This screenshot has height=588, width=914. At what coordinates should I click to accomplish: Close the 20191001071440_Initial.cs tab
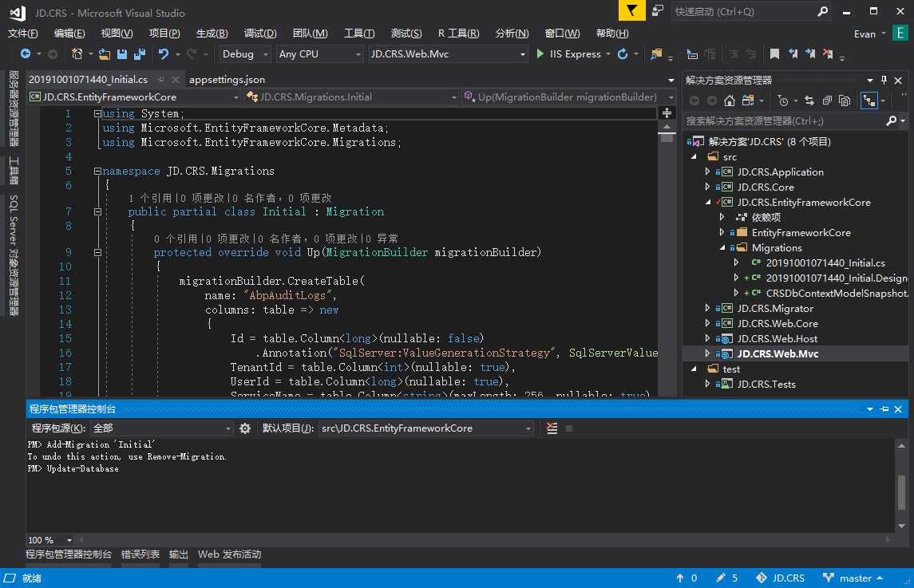click(176, 79)
